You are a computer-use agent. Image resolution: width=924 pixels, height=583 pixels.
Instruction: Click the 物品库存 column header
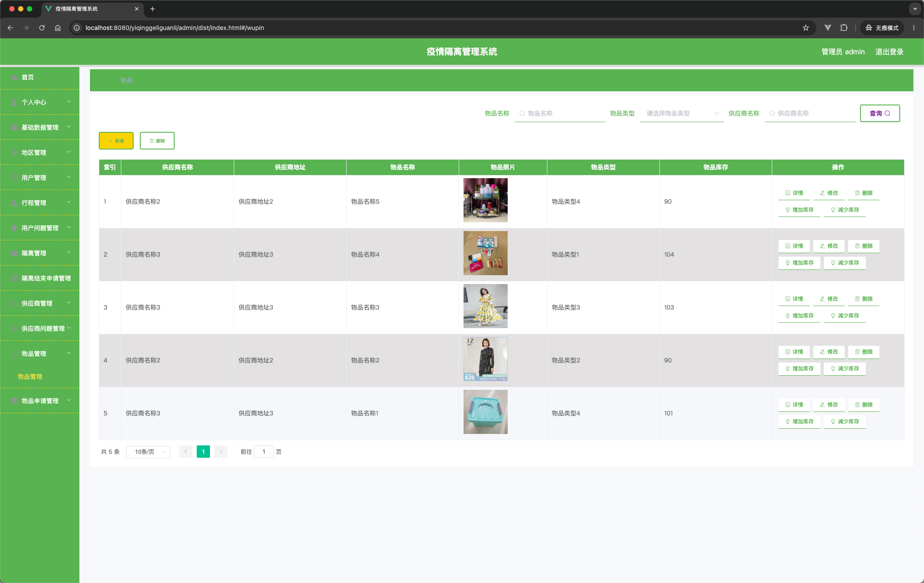tap(715, 167)
